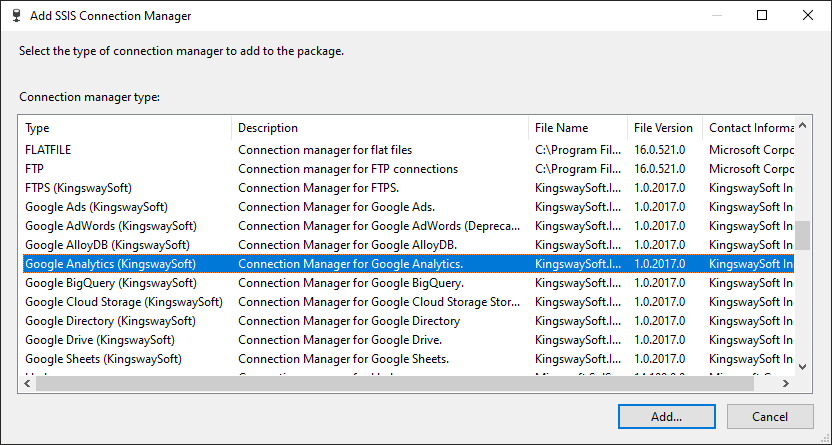Select the FLATFILE connection type row
Screen dimensions: 832x445
tap(409, 150)
